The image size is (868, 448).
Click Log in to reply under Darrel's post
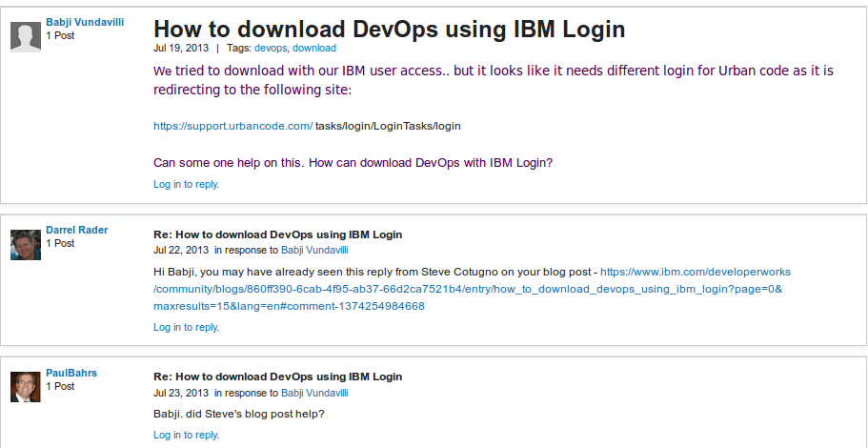[186, 327]
